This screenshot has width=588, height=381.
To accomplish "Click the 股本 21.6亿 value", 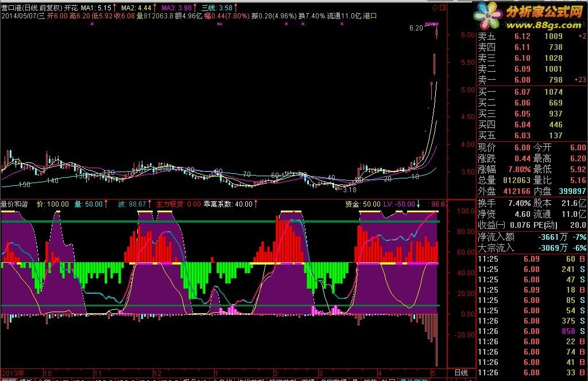I will click(x=574, y=203).
